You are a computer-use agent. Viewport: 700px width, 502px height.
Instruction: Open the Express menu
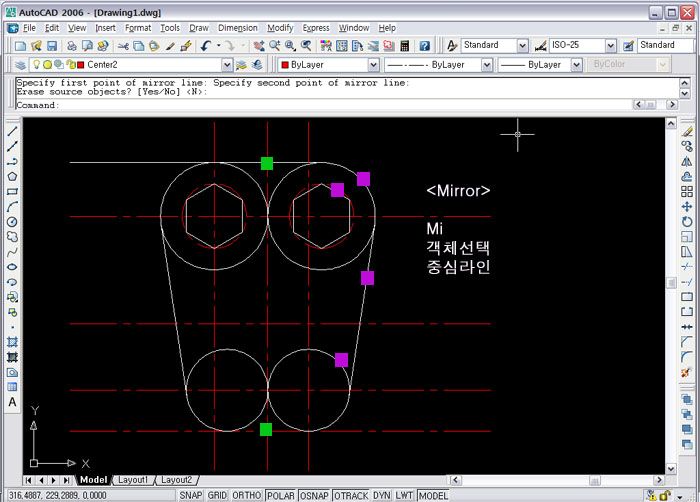pos(316,28)
